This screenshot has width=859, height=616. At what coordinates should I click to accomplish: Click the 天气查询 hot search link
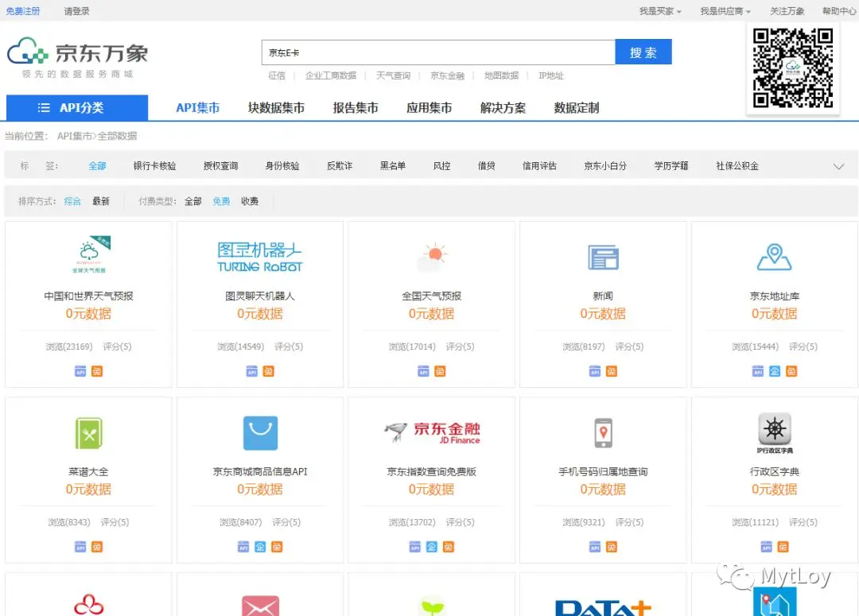[x=394, y=76]
